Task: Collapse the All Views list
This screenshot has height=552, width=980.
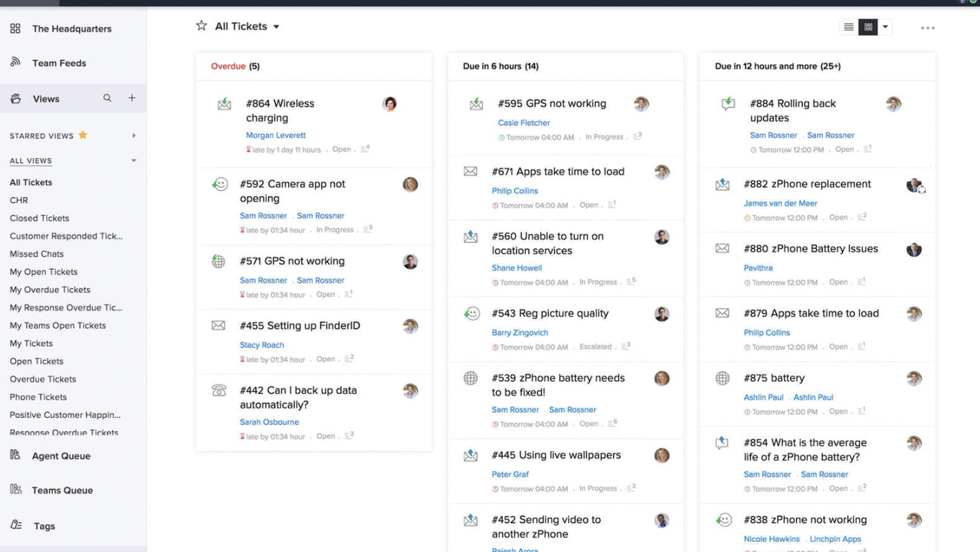Action: click(133, 161)
